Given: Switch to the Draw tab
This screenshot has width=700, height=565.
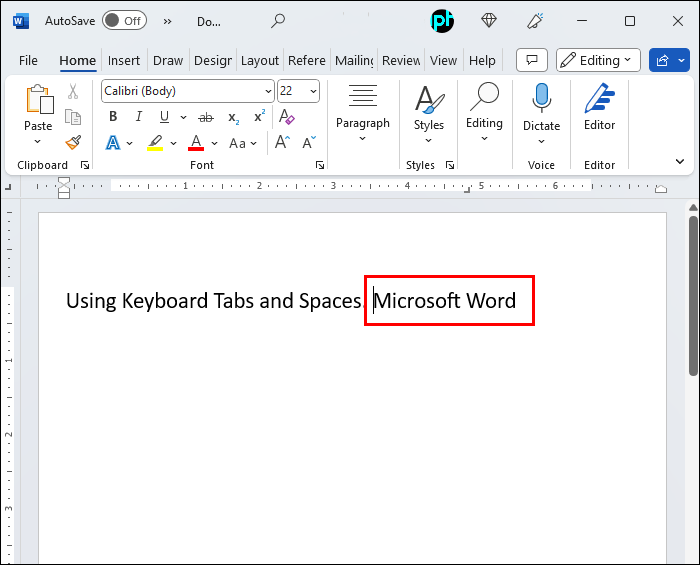Looking at the screenshot, I should (x=168, y=60).
